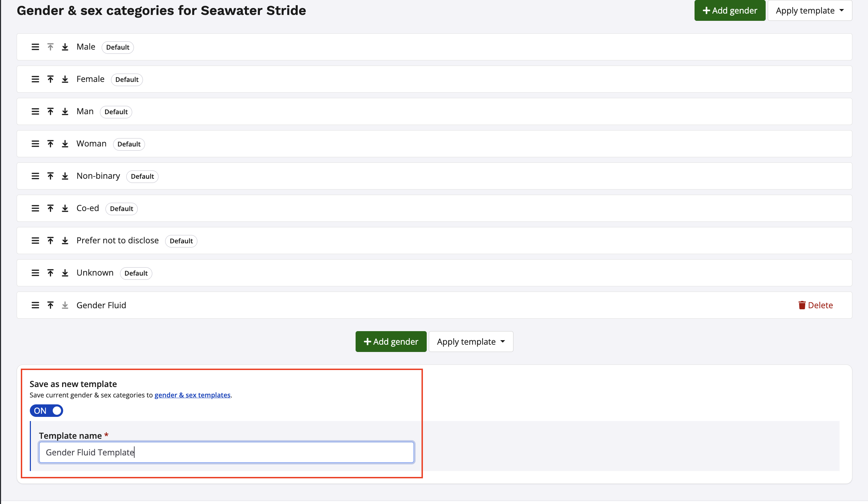The image size is (868, 504).
Task: Move Female category up
Action: (51, 79)
